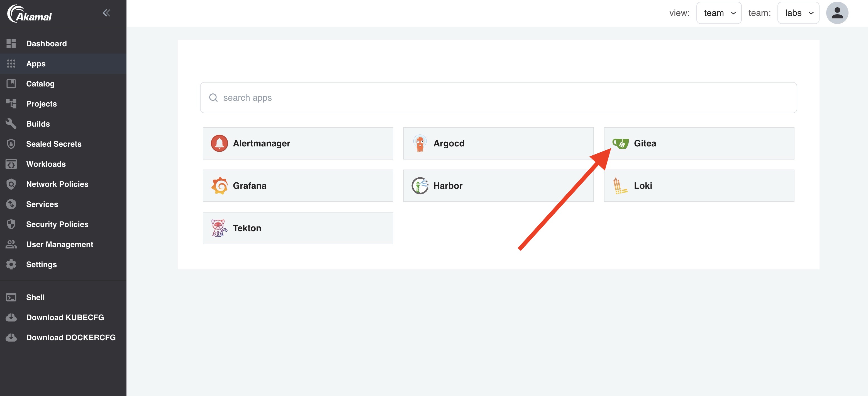Open the Tekton app card
Screen dimensions: 868x396
(x=298, y=228)
